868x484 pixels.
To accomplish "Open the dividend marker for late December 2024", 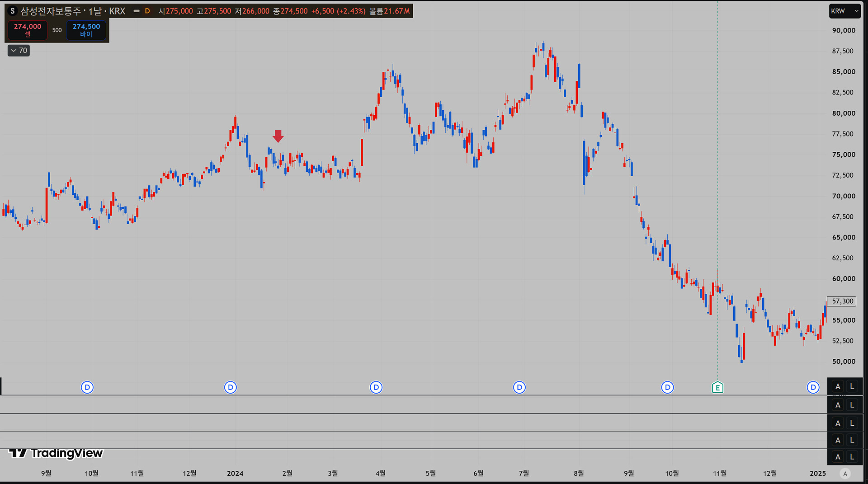I will (x=813, y=387).
